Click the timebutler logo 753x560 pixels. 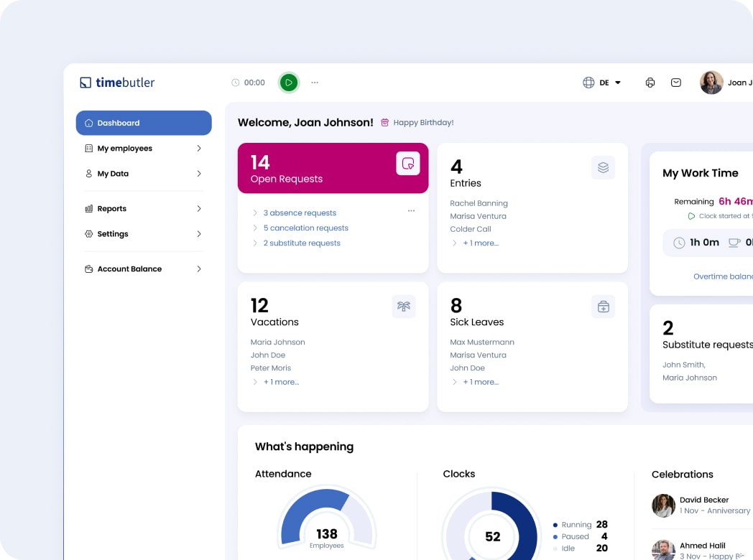117,83
